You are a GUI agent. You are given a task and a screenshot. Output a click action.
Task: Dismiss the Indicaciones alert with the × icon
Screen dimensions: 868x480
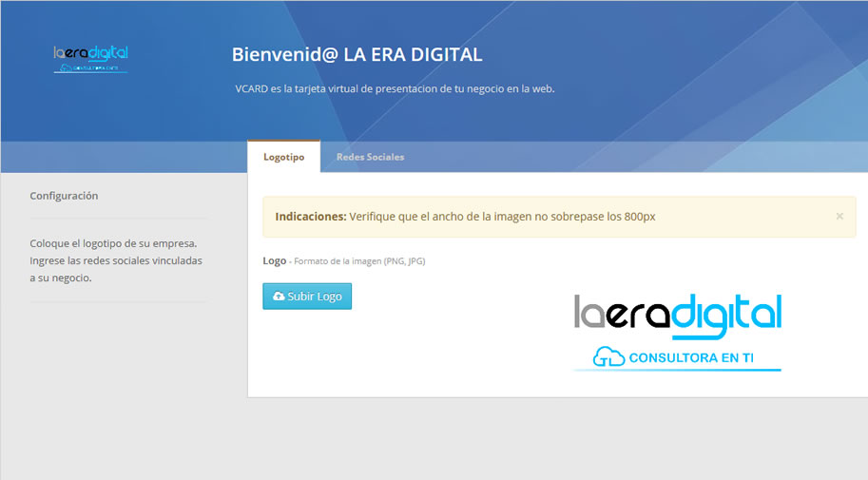(x=839, y=216)
